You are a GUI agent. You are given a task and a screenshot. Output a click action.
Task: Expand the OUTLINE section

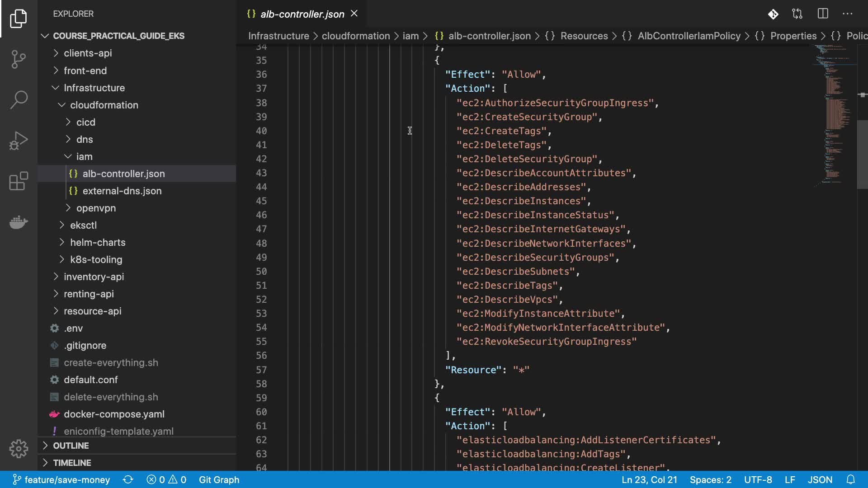coord(71,446)
